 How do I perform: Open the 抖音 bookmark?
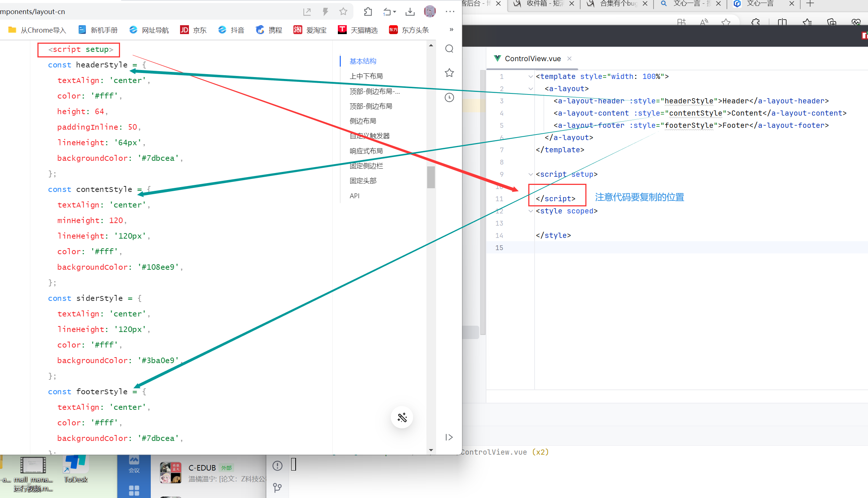(231, 30)
